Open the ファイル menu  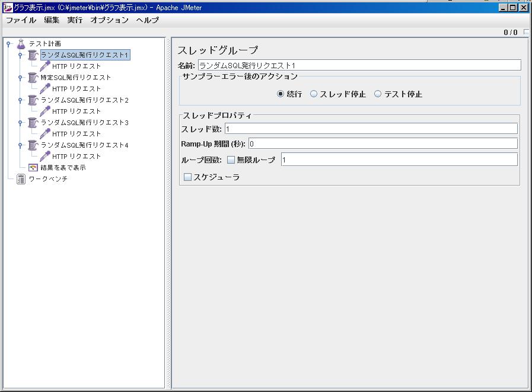pyautogui.click(x=21, y=20)
